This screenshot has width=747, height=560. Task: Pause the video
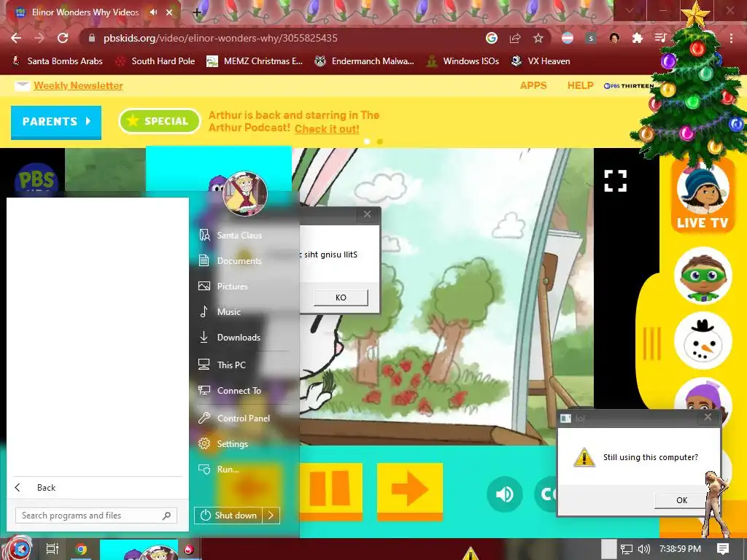point(330,490)
